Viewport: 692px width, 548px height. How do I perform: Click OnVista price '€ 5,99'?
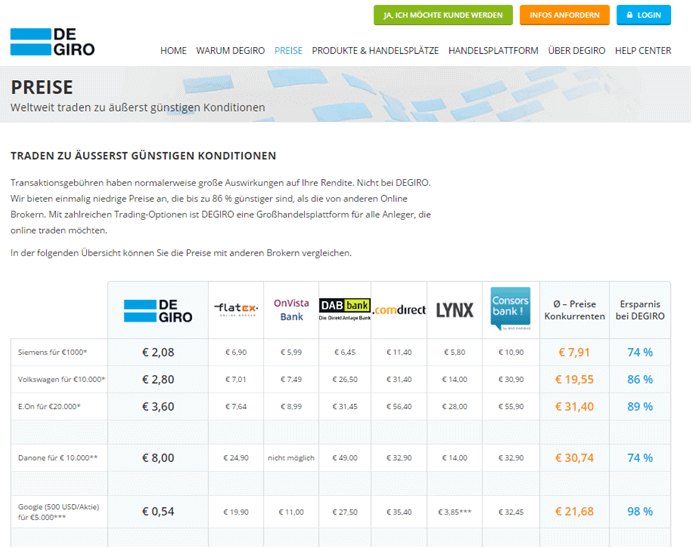pyautogui.click(x=291, y=353)
